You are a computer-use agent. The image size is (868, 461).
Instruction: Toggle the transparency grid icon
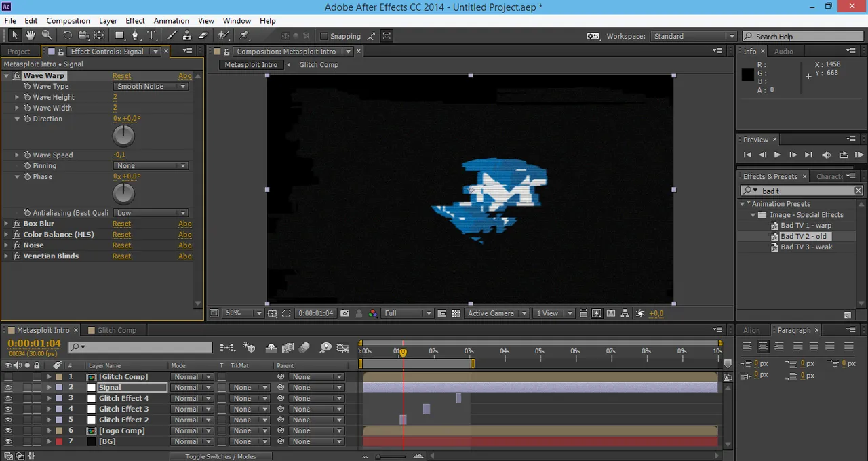[x=456, y=313]
